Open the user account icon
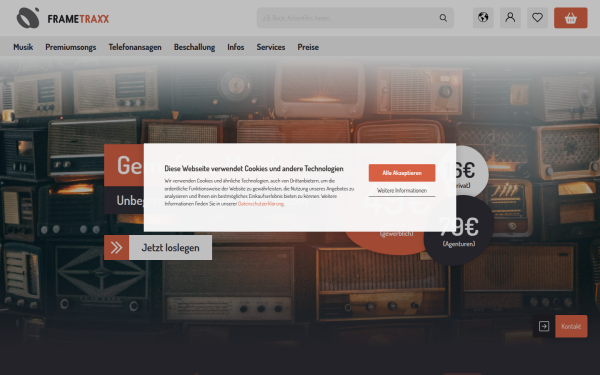This screenshot has width=600, height=375. [x=510, y=18]
